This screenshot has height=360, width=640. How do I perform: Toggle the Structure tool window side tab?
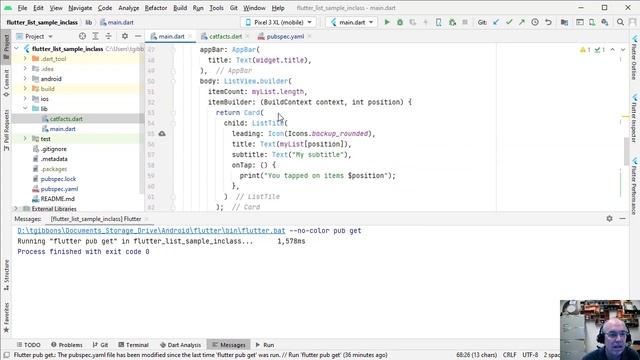[x=6, y=275]
